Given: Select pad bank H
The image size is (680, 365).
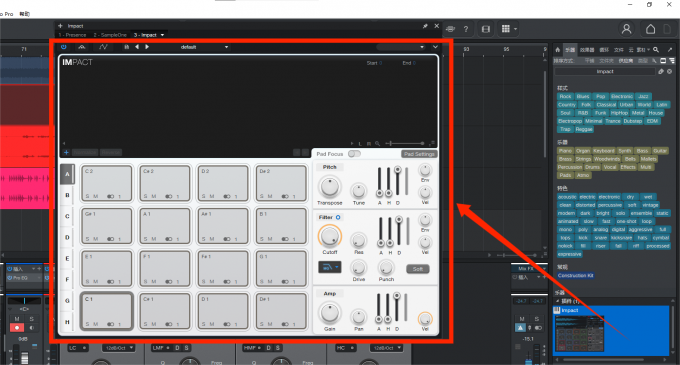Looking at the screenshot, I should [67, 322].
